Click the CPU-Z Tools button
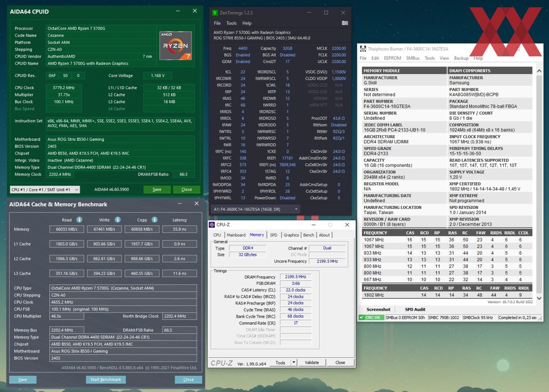Screen dimensions: 549x392 (280, 363)
